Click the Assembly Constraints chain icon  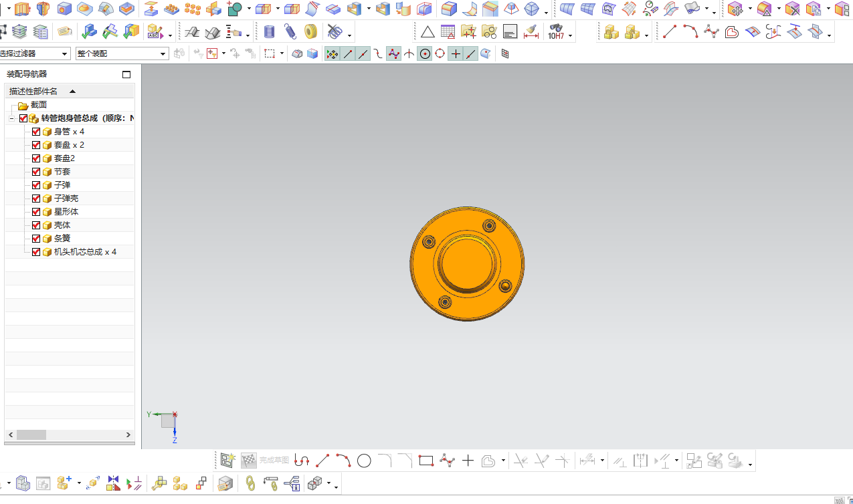251,483
